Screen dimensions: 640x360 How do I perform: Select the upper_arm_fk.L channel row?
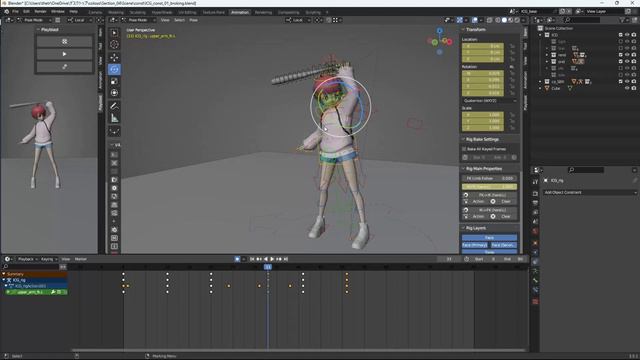tap(35, 292)
